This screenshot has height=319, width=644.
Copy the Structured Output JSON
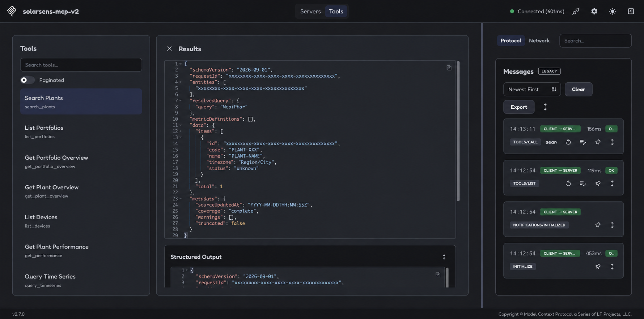[438, 275]
